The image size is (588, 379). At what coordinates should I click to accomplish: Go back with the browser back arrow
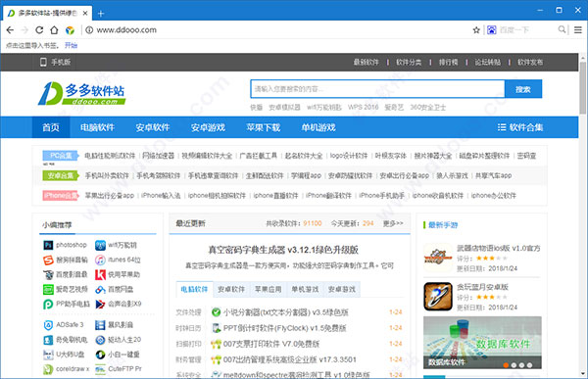pyautogui.click(x=10, y=30)
